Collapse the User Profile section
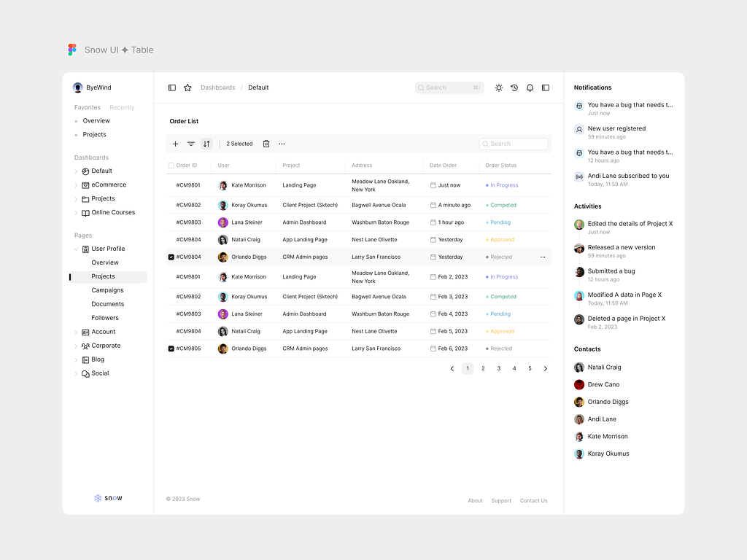 tap(77, 249)
